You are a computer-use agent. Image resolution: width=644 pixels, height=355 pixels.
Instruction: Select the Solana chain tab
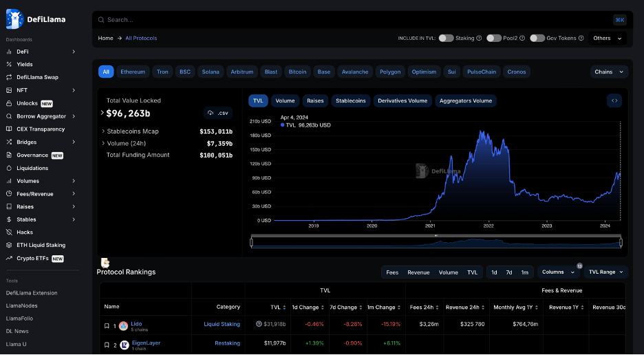tap(211, 72)
